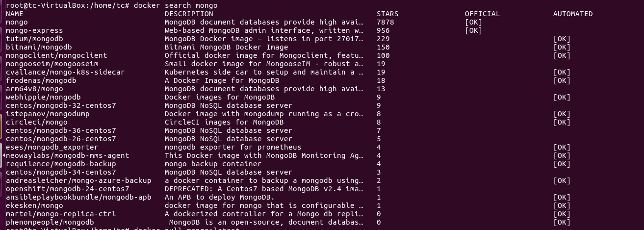
Task: Click the OFFICIAL column header
Action: click(x=482, y=14)
